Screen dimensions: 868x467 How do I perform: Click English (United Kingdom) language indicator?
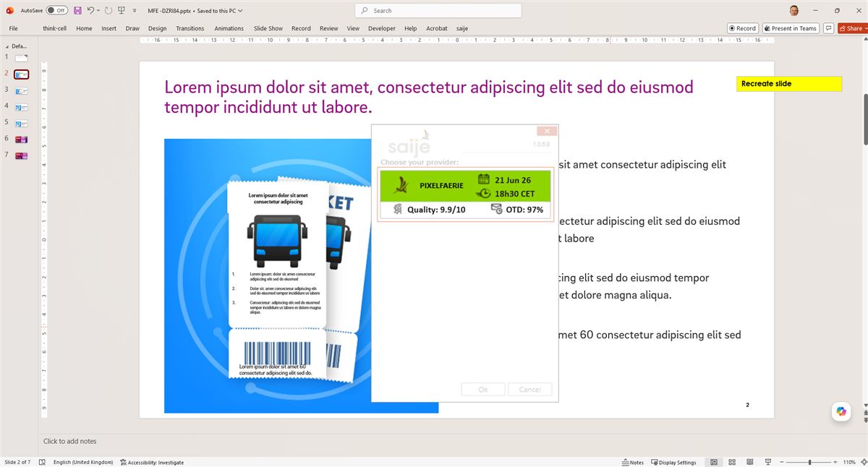pos(83,462)
